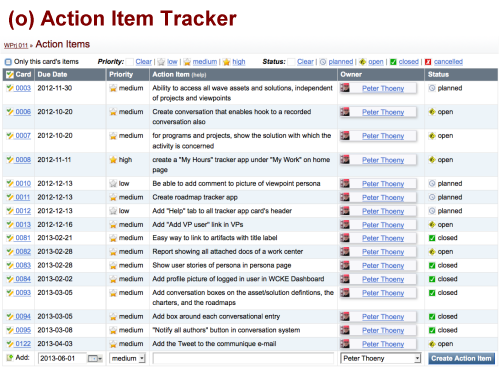The width and height of the screenshot is (500, 380).
Task: Click the card icon for item 0008
Action: (x=10, y=160)
